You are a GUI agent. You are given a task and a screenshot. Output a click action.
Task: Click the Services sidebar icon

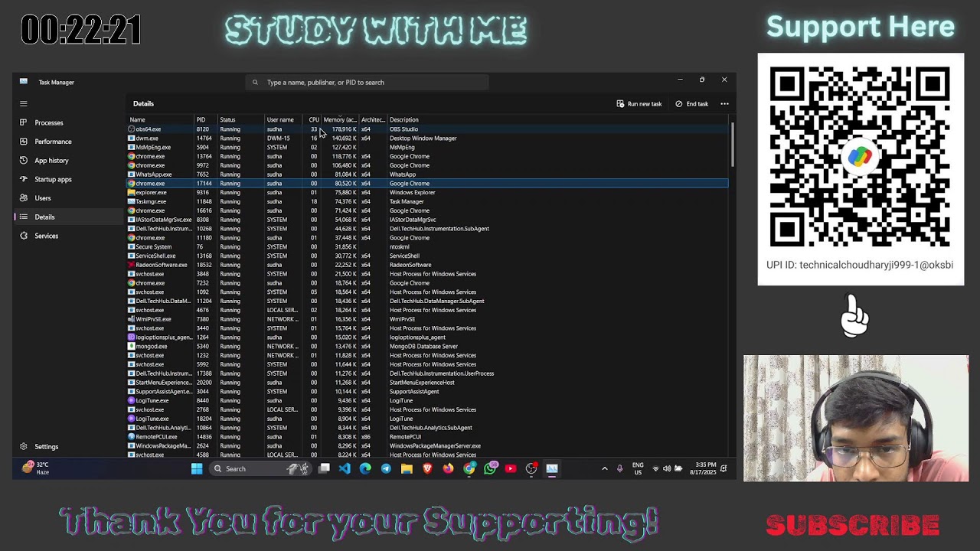pyautogui.click(x=23, y=236)
